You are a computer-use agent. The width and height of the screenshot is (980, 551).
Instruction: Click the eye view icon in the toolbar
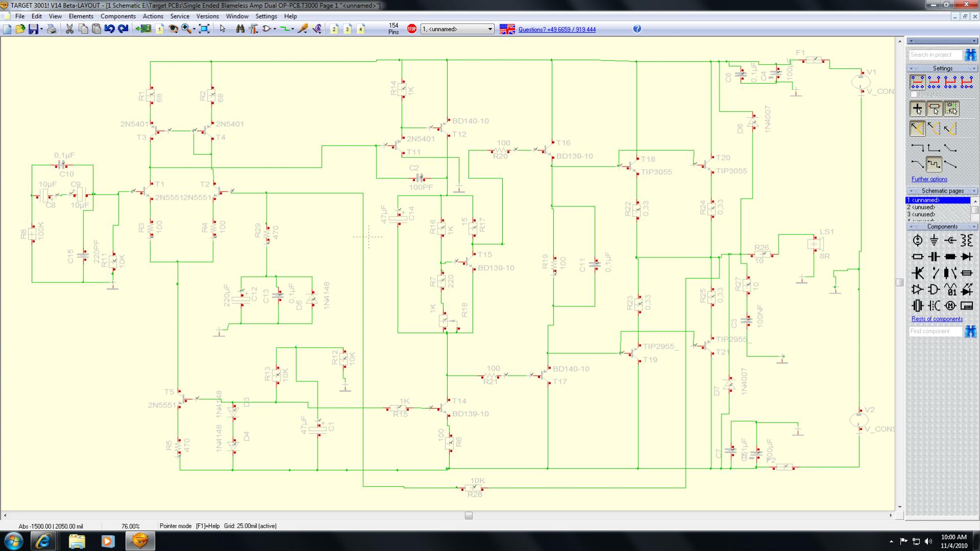pyautogui.click(x=173, y=29)
